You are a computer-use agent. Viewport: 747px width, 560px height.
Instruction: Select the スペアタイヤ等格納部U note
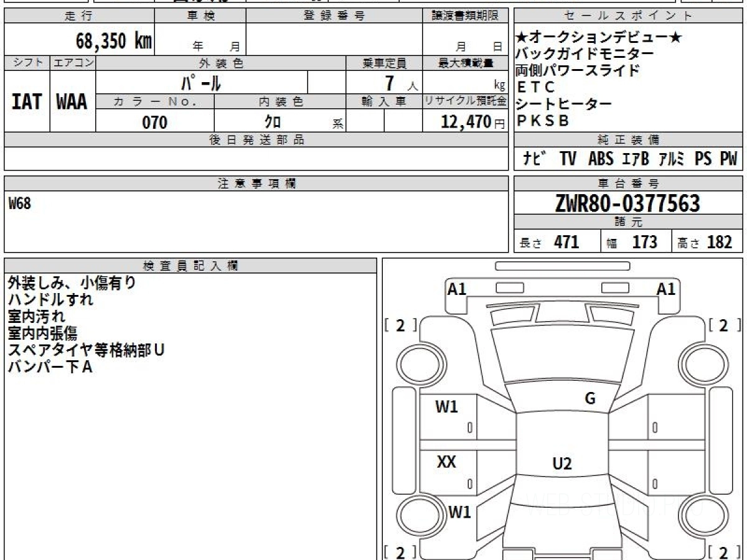[86, 350]
